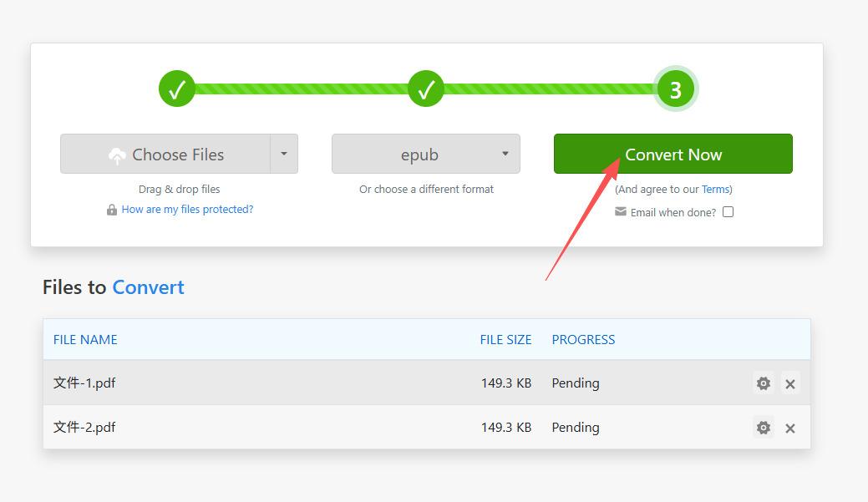Click the Pending status of 文件-2.pdf
Image resolution: width=868 pixels, height=502 pixels.
coord(575,428)
